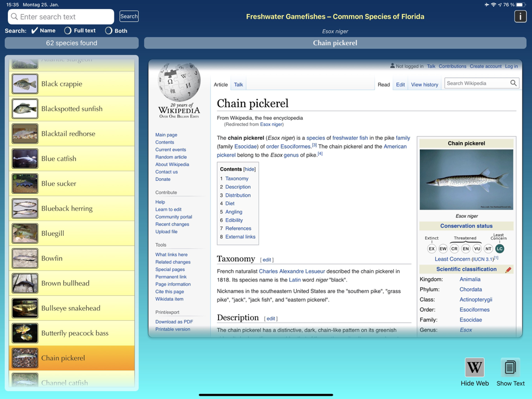This screenshot has width=532, height=399.
Task: Click the Wikipedia globe logo
Action: coord(179,81)
